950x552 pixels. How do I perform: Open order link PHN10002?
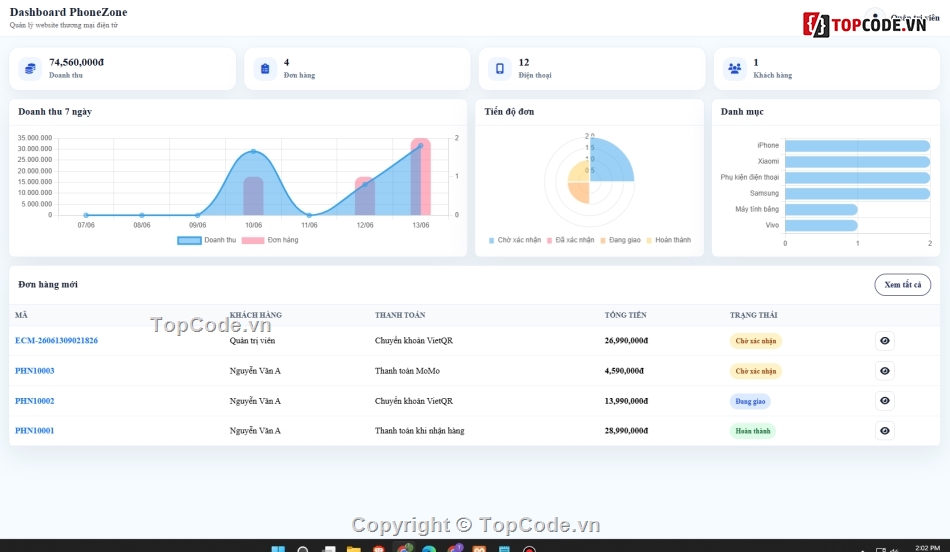[35, 401]
